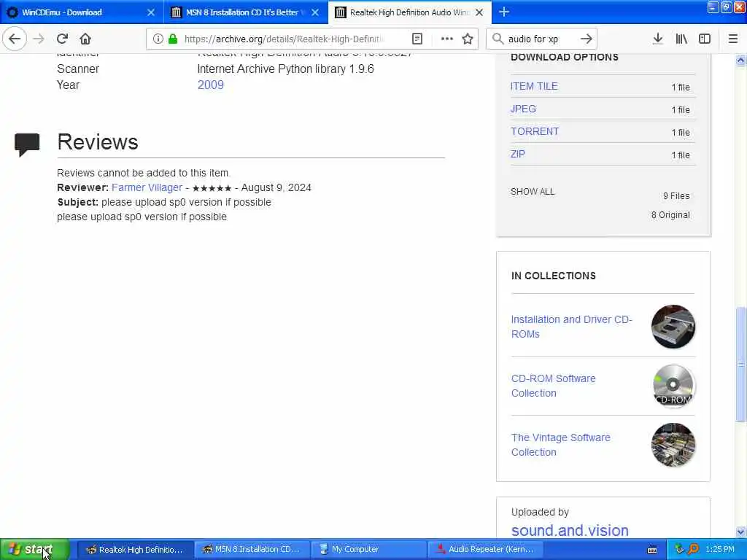This screenshot has width=747, height=560.
Task: Open the Windows Start menu
Action: [34, 550]
